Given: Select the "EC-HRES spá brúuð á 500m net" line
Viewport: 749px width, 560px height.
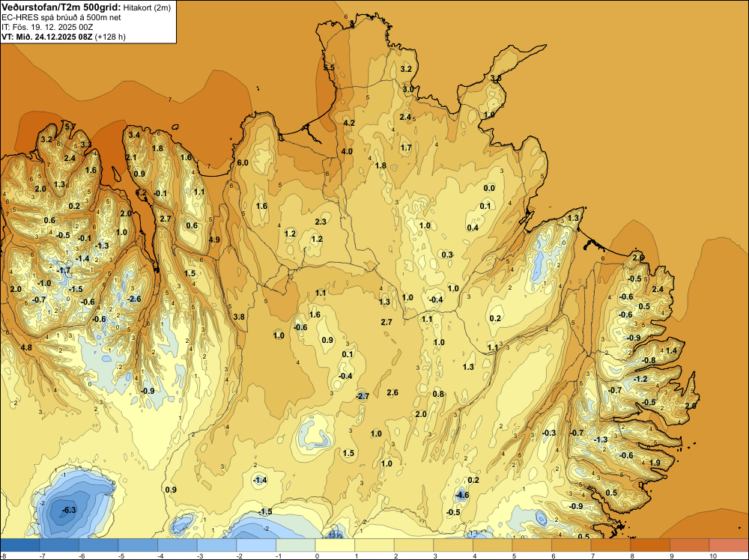Looking at the screenshot, I should 61,17.
